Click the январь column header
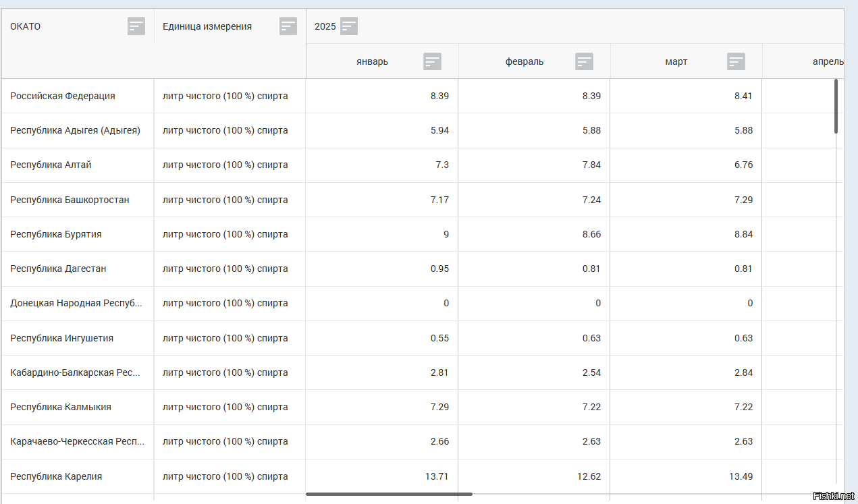This screenshot has height=504, width=858. (x=373, y=61)
